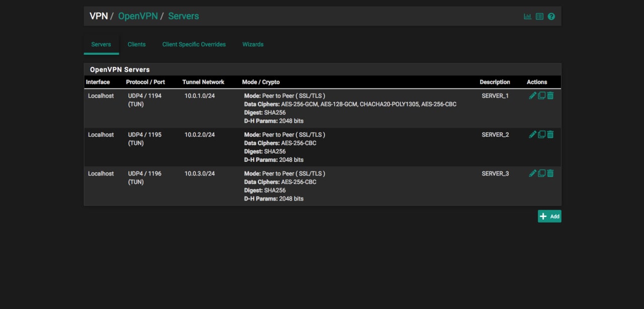Copy SERVER_2 using the duplicate icon
Viewport: 644px width, 309px height.
(542, 134)
